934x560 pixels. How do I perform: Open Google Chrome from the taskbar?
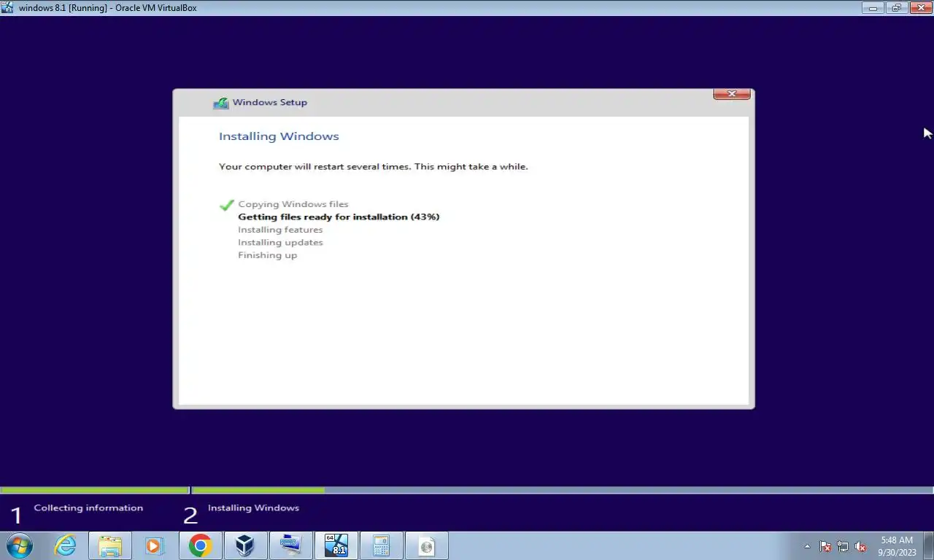[x=200, y=545]
